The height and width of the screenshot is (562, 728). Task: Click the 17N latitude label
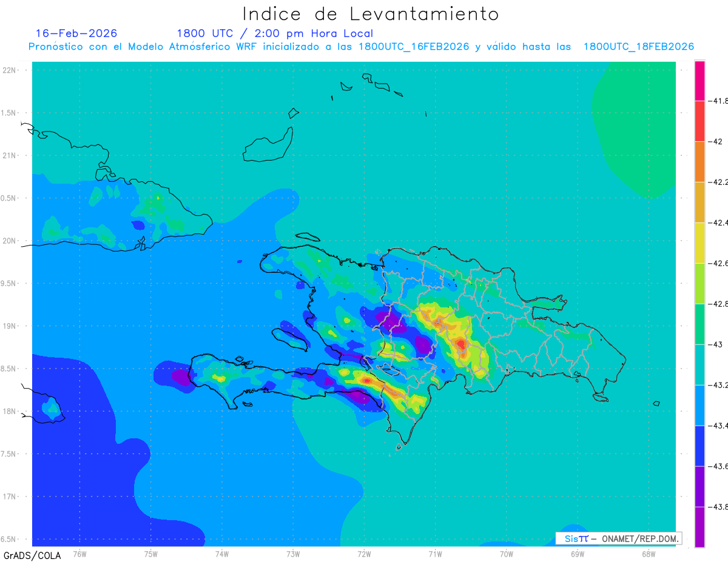click(x=10, y=497)
